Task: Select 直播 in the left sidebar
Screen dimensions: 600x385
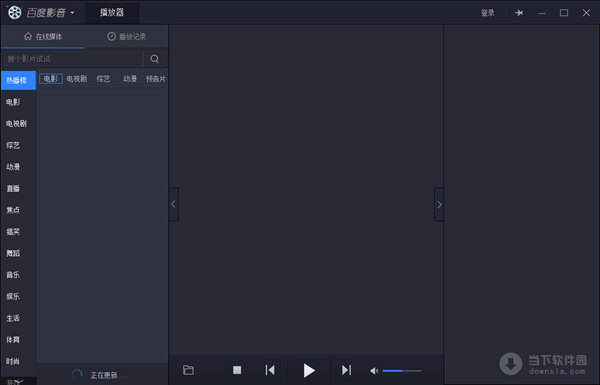Action: tap(13, 188)
